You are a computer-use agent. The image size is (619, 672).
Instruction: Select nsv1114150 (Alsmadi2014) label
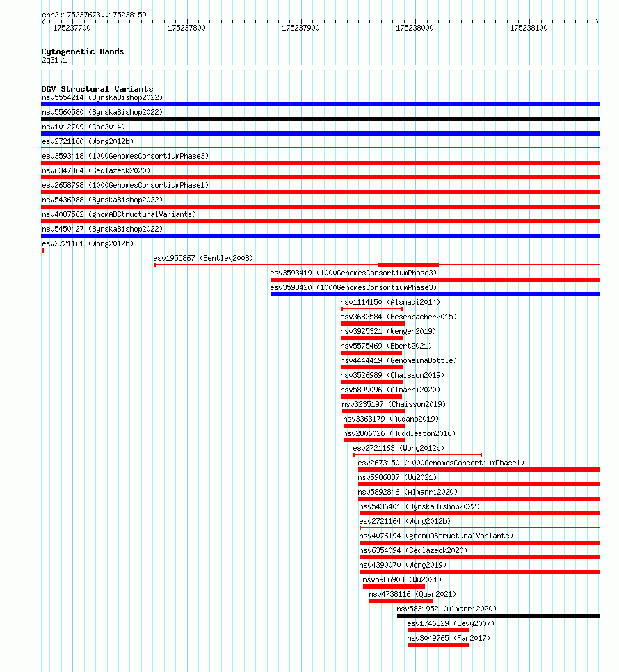(390, 302)
